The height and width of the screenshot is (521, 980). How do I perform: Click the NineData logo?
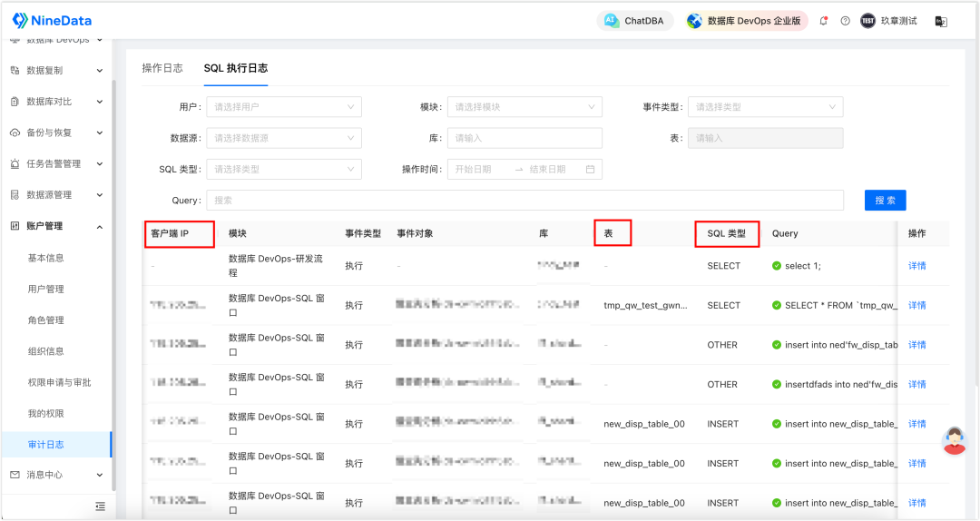click(52, 21)
